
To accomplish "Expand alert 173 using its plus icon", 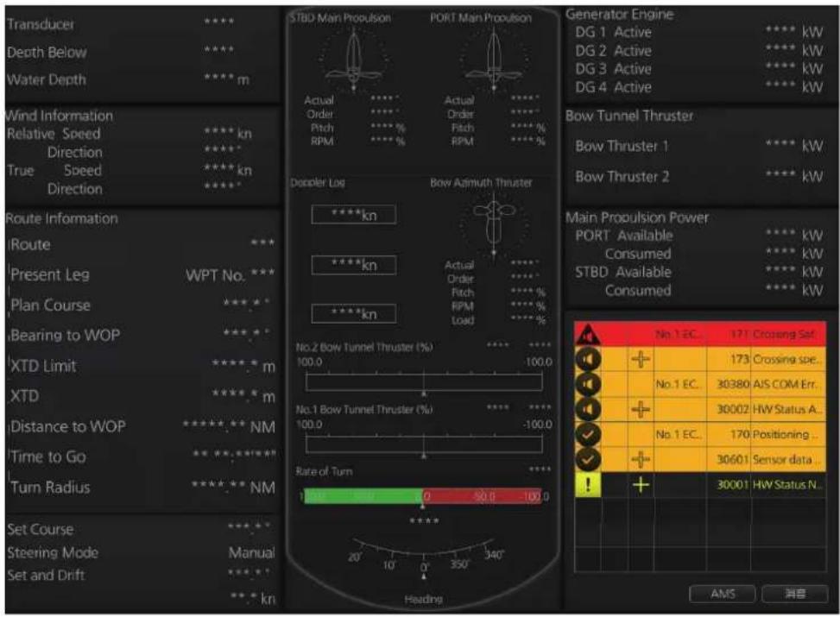I will pyautogui.click(x=641, y=359).
